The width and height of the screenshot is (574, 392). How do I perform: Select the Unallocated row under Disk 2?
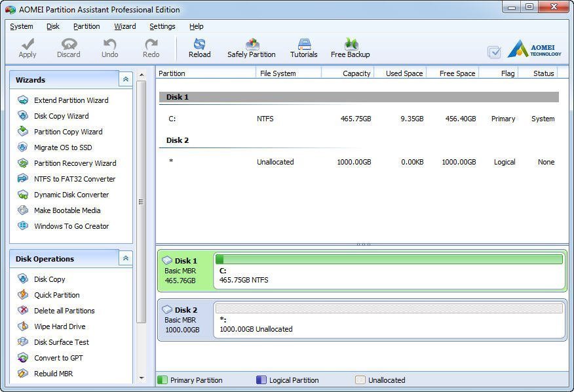pyautogui.click(x=359, y=162)
